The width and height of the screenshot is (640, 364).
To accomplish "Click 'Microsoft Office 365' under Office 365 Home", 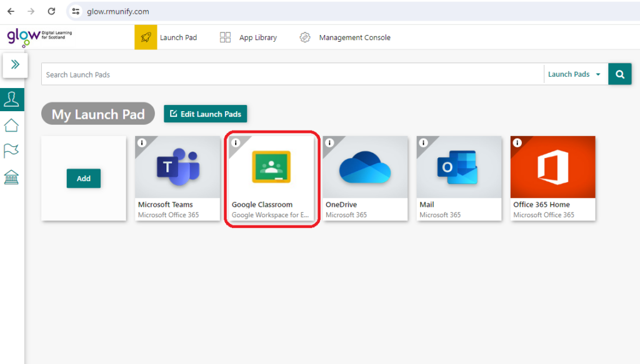I will point(544,215).
